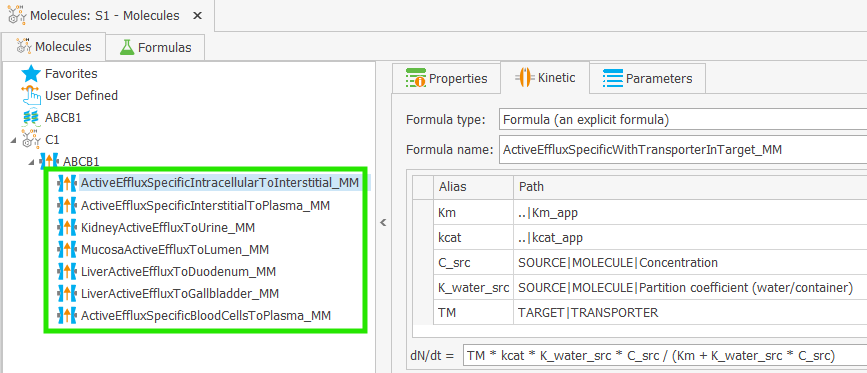867x373 pixels.
Task: Click icon beside ActiveEffluxSpecificIntracellularToInterstitial_MM
Action: tap(67, 182)
